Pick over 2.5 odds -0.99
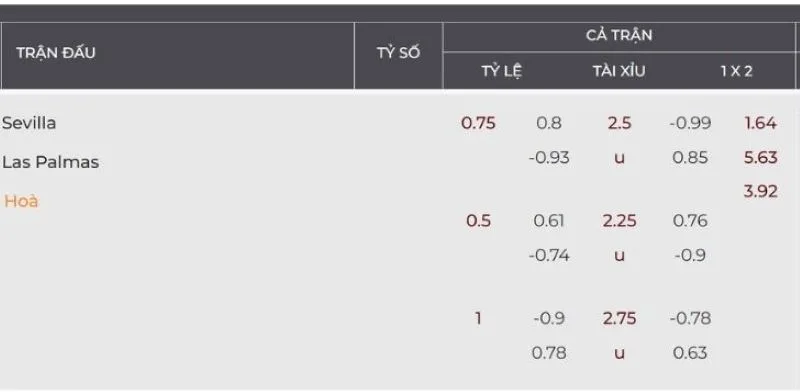Screen dimensions: 800x392 coord(690,123)
